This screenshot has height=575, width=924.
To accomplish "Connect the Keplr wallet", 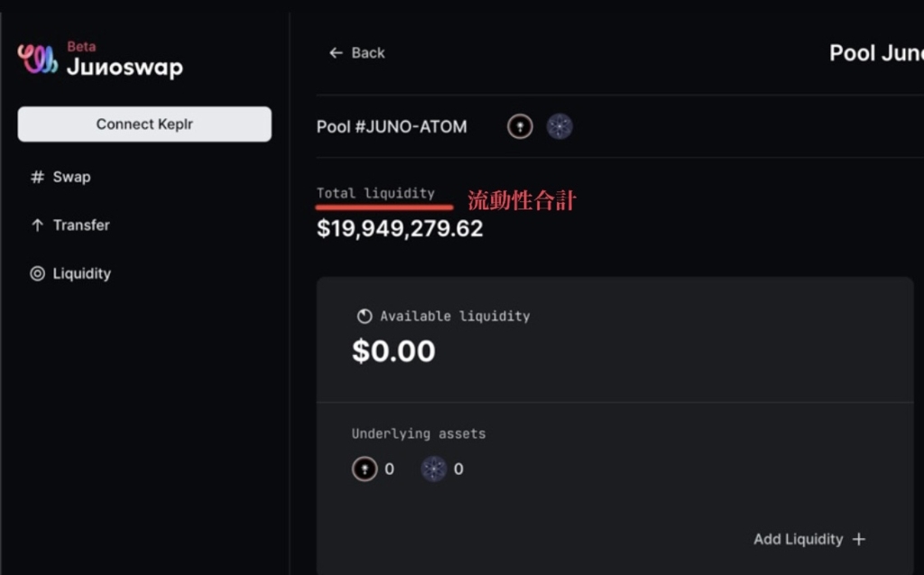I will pos(144,124).
